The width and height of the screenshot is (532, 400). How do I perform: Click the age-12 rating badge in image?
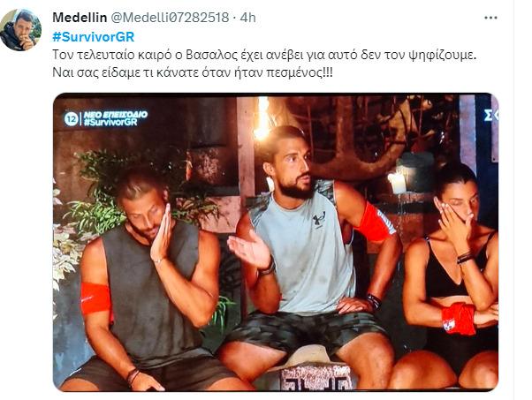71,118
